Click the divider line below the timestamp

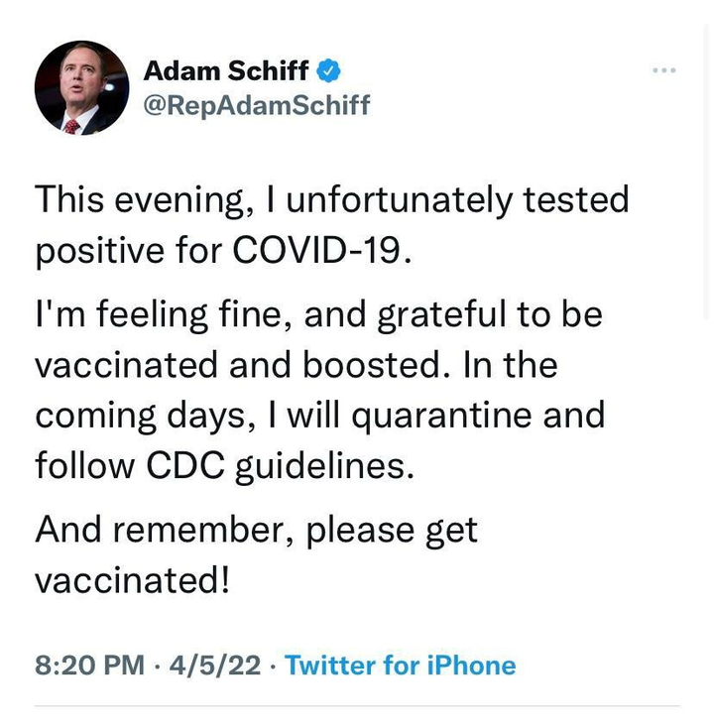pyautogui.click(x=357, y=706)
